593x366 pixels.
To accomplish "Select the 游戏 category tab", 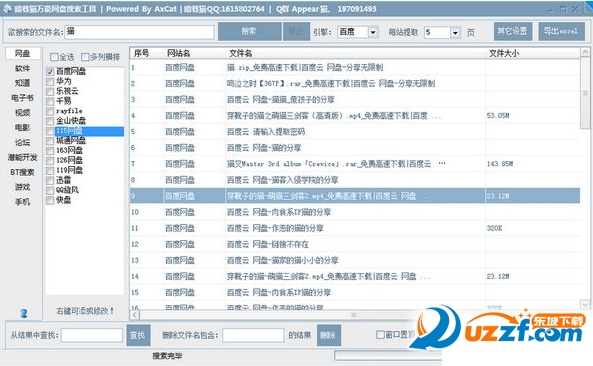I will click(23, 187).
